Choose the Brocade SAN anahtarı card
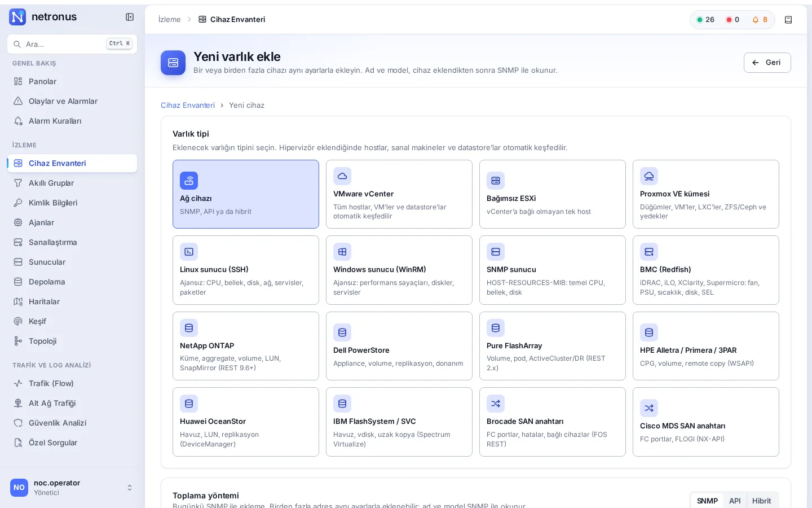 pos(553,422)
